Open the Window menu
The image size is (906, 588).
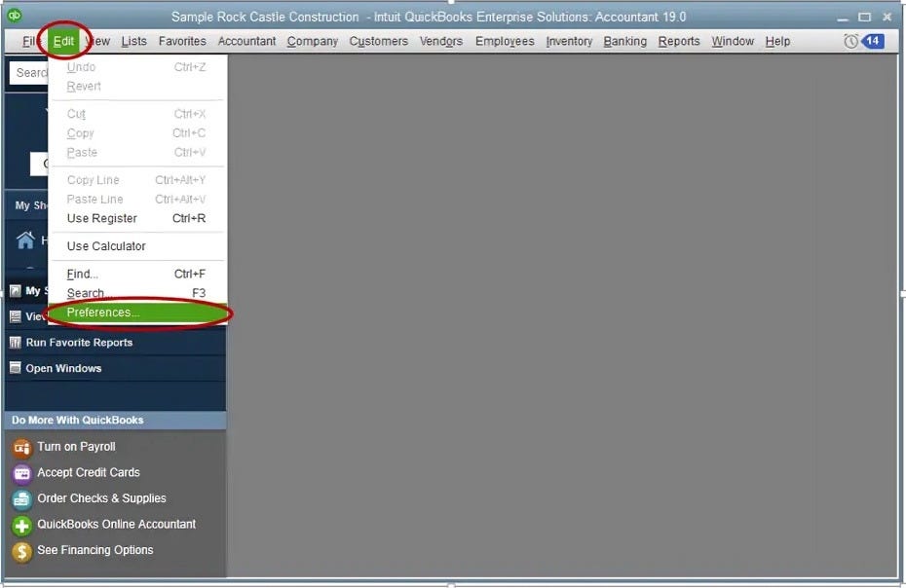(x=733, y=41)
